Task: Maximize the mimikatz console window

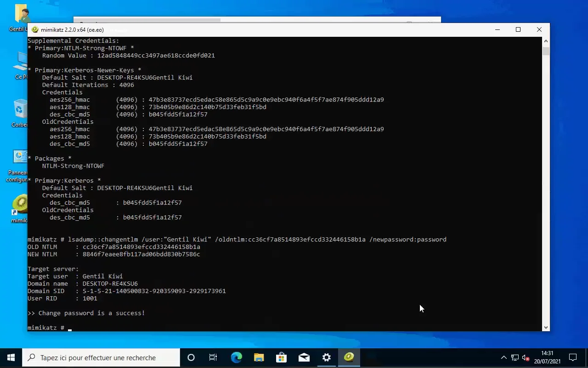Action: [518, 29]
